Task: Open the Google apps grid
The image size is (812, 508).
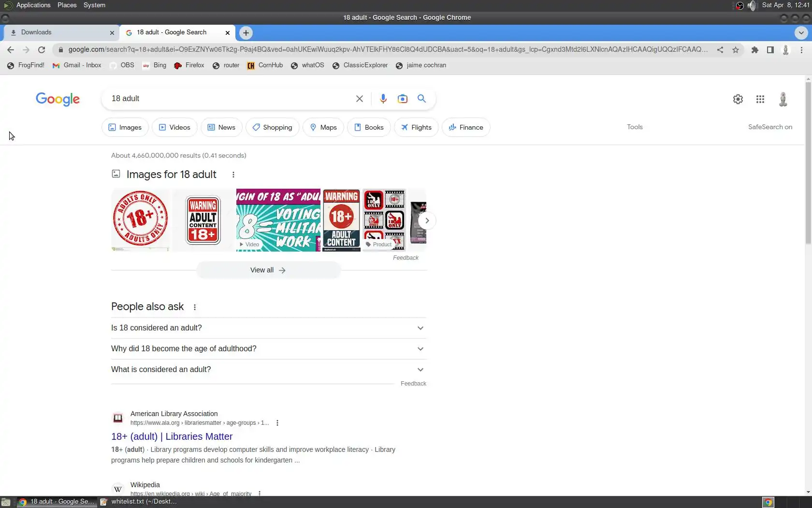Action: click(x=760, y=99)
